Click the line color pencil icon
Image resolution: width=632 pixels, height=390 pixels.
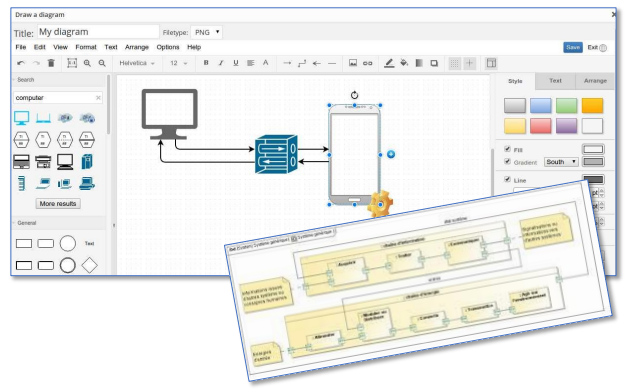pyautogui.click(x=389, y=63)
